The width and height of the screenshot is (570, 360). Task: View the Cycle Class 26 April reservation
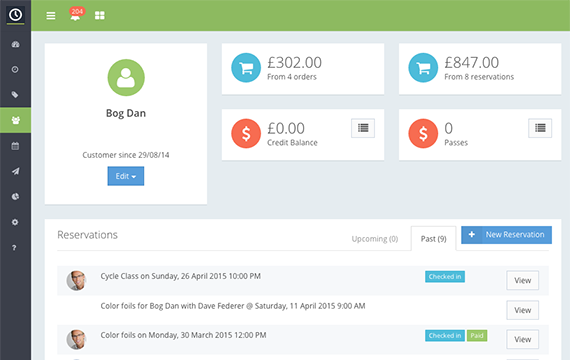coord(522,280)
